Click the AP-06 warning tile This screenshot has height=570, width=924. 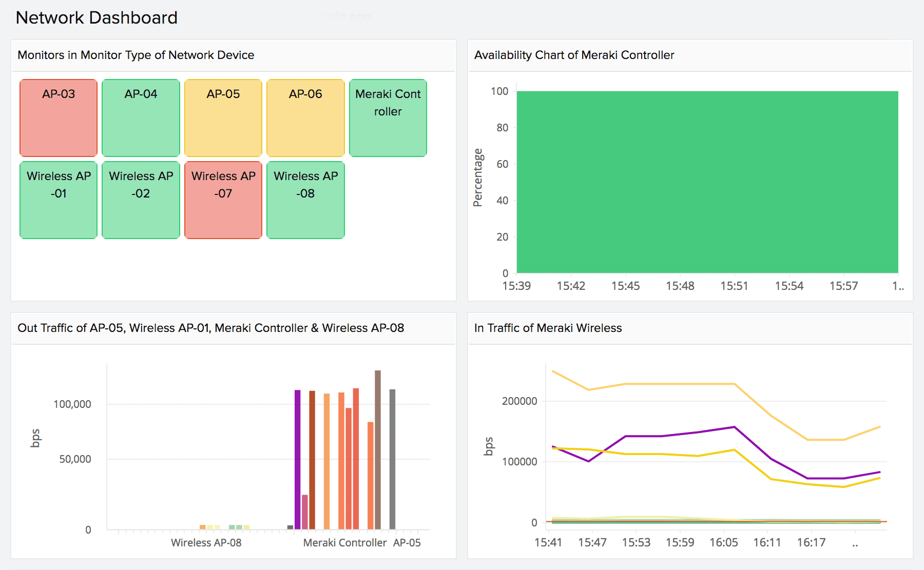pos(305,117)
